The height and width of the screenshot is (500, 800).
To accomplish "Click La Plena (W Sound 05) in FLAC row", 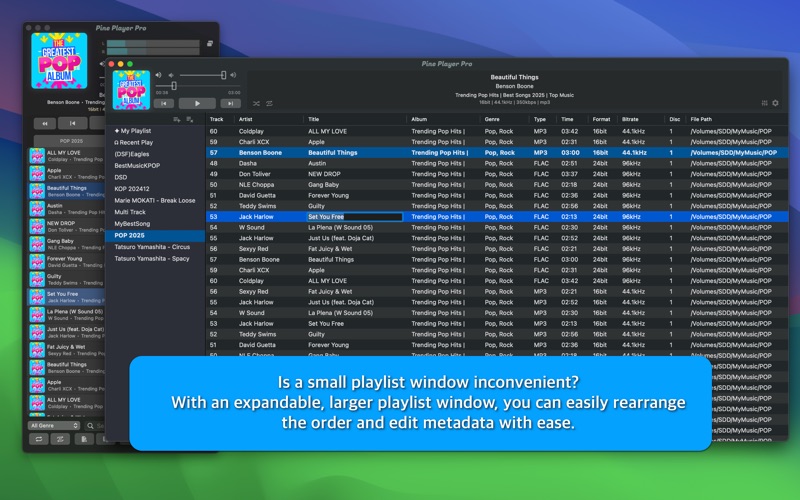I will tap(340, 228).
